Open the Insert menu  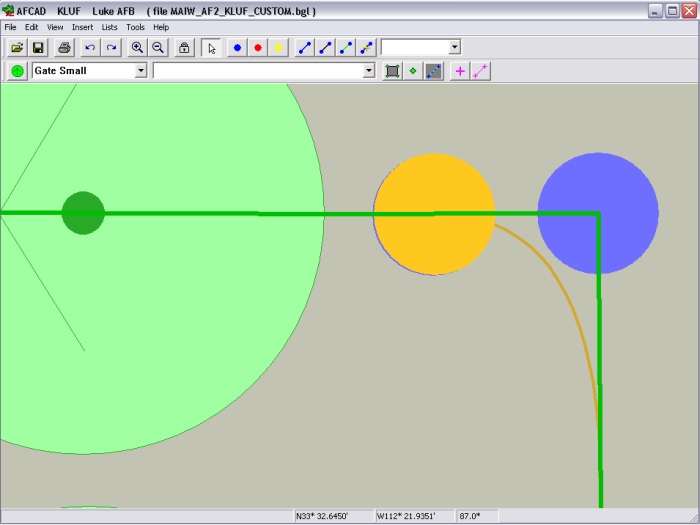click(x=82, y=27)
